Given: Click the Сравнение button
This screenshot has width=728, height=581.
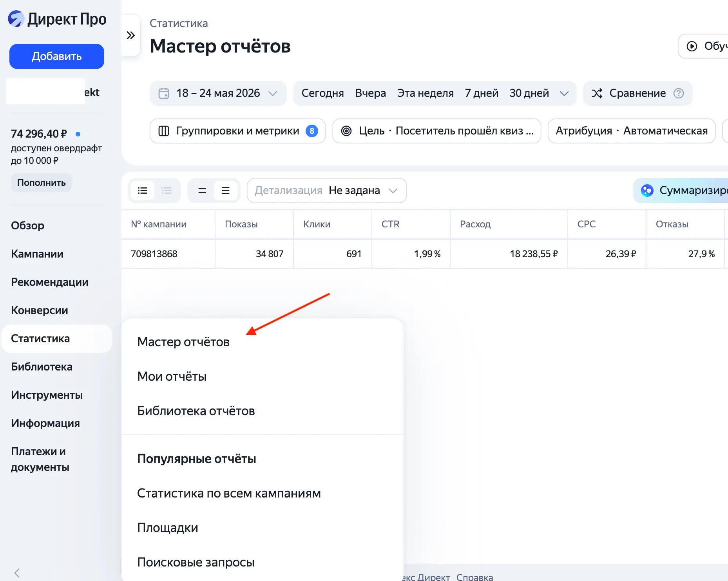Looking at the screenshot, I should click(637, 93).
